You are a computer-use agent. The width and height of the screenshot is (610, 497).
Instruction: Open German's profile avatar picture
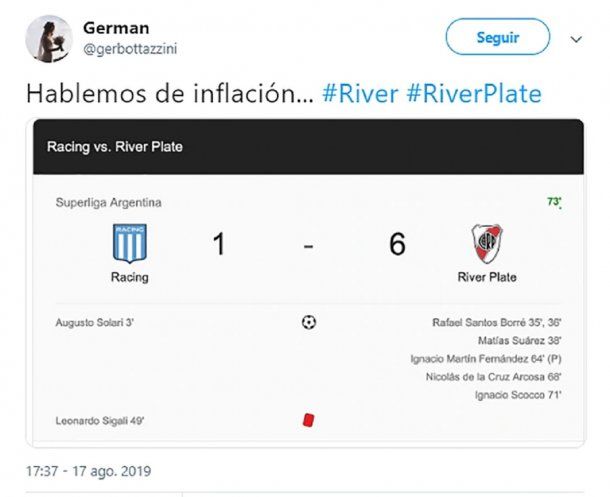coord(49,39)
